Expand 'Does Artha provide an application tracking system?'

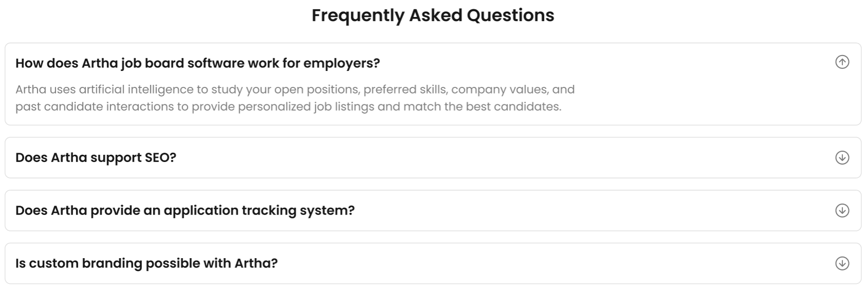coord(185,210)
